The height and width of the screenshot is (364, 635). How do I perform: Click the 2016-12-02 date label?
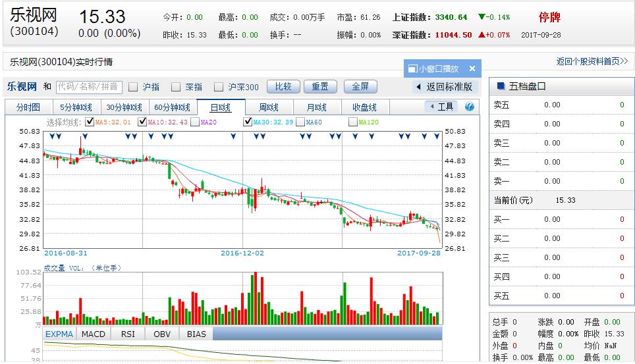coord(242,253)
